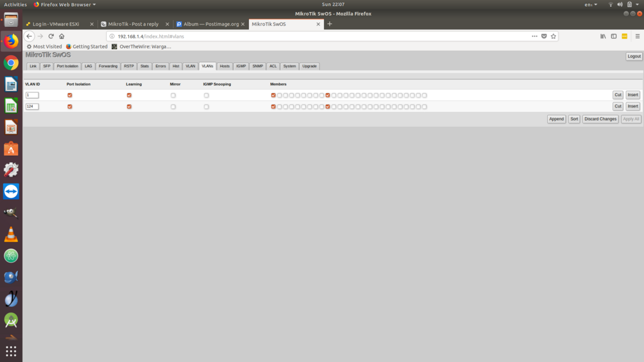The image size is (644, 362).
Task: Switch to the Link tab
Action: coord(33,66)
